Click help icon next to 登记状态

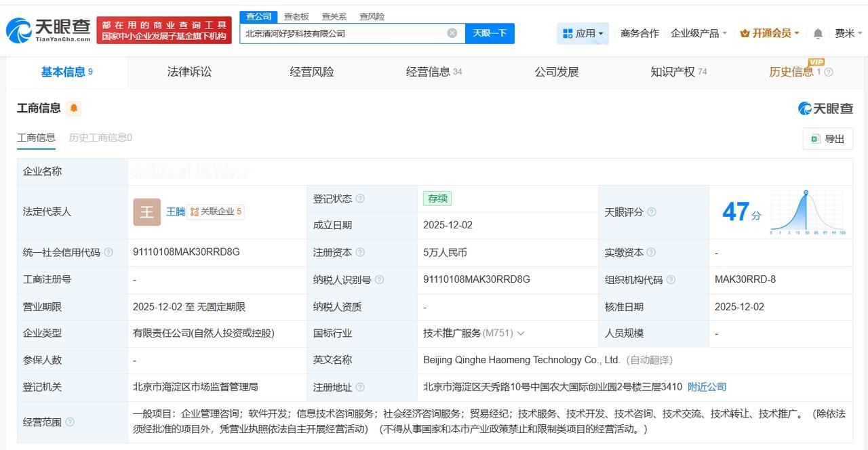(x=360, y=199)
